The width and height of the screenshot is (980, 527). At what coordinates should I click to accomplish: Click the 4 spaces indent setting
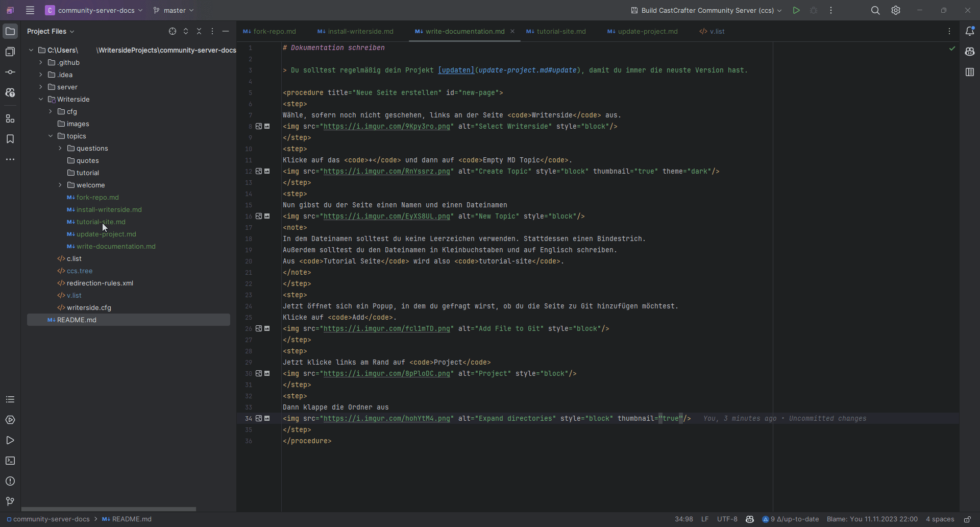pyautogui.click(x=940, y=519)
